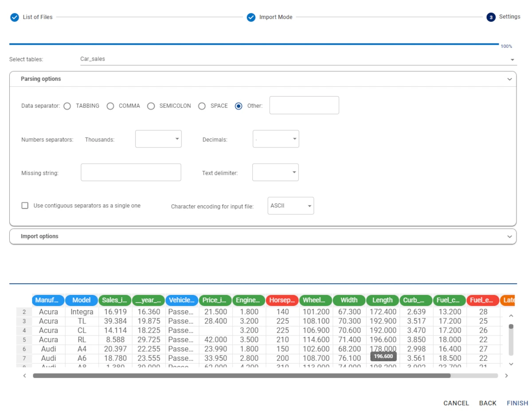Collapse the Parsing options panel chevron

(509, 79)
